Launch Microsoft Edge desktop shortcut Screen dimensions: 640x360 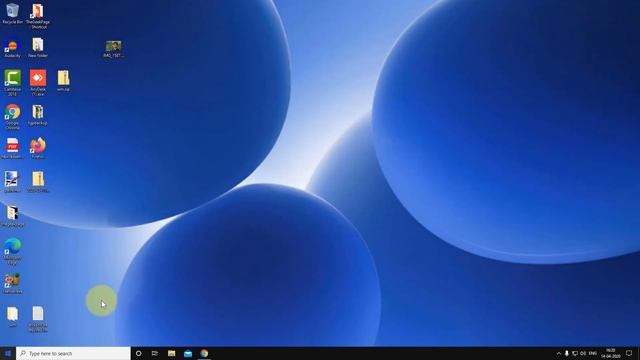pyautogui.click(x=12, y=251)
